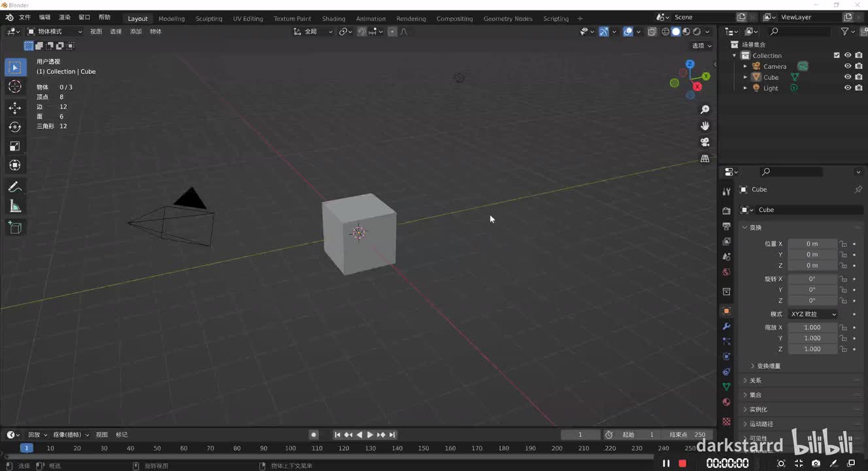Uncheck the Collection exclude checkbox
Image resolution: width=868 pixels, height=471 pixels.
pos(837,56)
